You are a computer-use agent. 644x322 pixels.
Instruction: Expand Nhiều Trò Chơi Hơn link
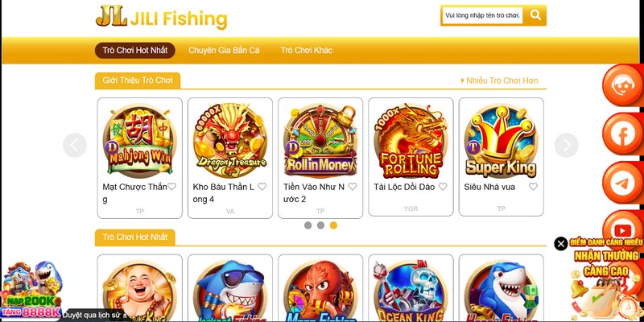click(x=499, y=80)
